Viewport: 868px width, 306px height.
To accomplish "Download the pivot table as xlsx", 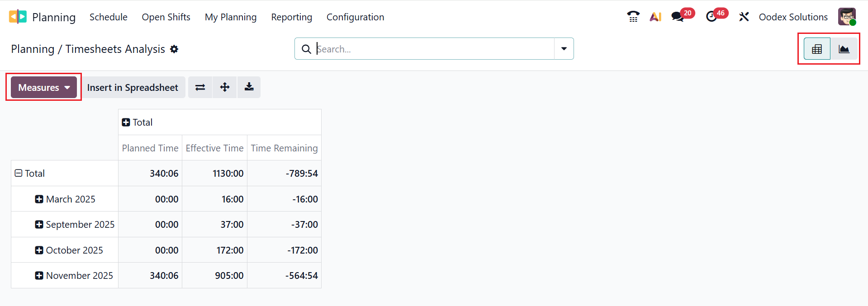I will (249, 87).
